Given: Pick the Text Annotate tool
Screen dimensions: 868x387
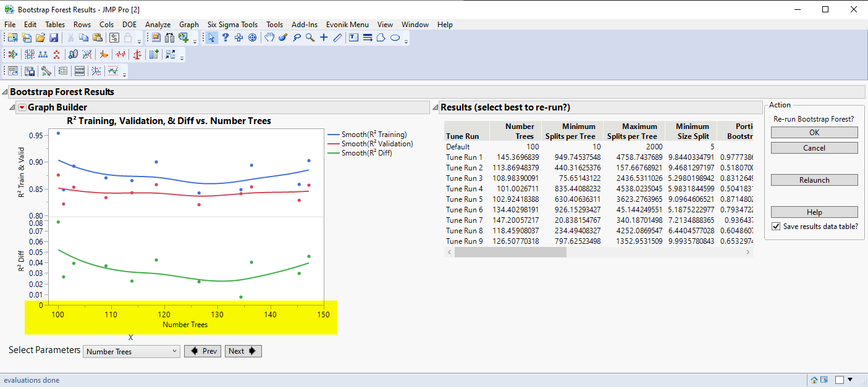Looking at the screenshot, I should point(353,38).
